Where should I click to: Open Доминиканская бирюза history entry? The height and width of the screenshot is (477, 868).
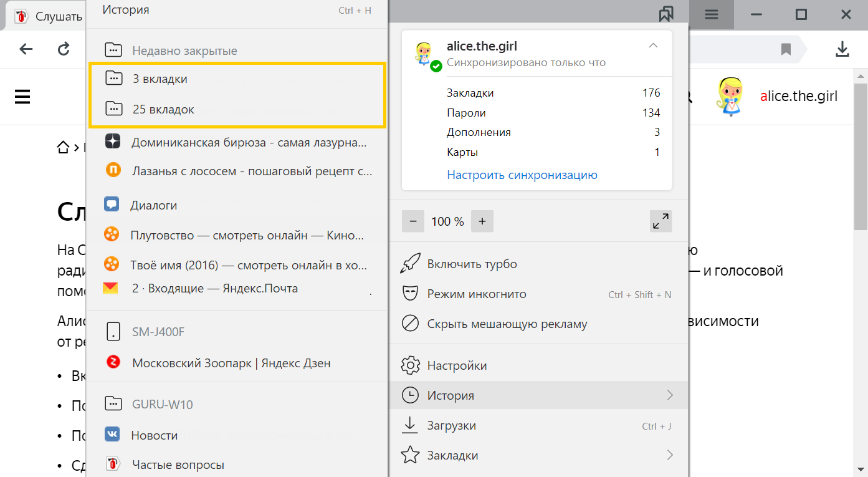(237, 142)
